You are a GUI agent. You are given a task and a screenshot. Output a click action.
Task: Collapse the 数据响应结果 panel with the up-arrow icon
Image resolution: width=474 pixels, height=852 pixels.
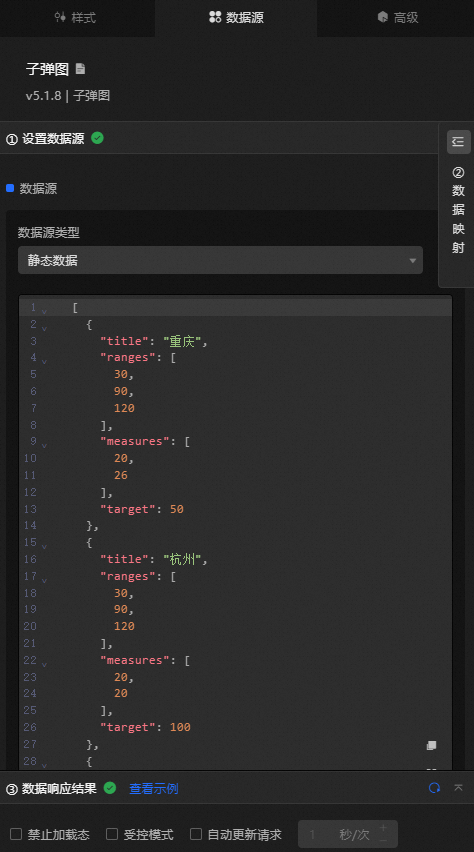coord(458,788)
